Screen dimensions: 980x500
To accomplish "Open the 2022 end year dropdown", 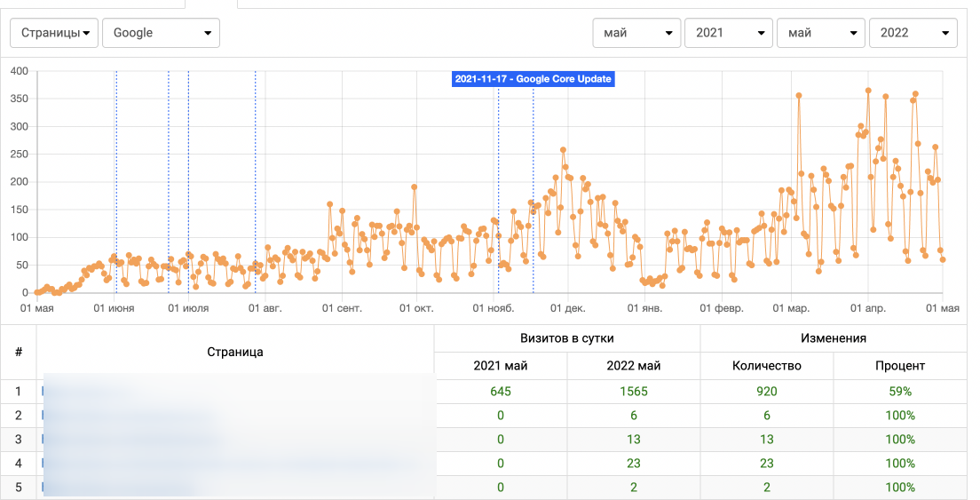I will tap(913, 33).
